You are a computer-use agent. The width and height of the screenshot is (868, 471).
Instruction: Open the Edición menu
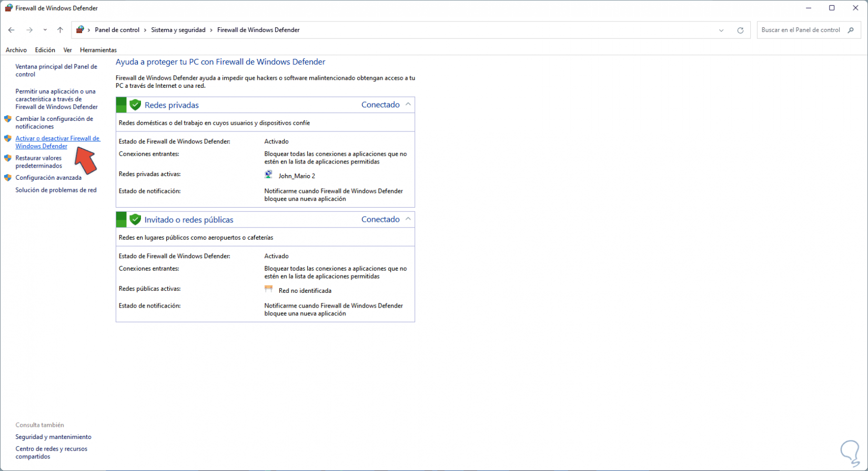click(x=45, y=50)
